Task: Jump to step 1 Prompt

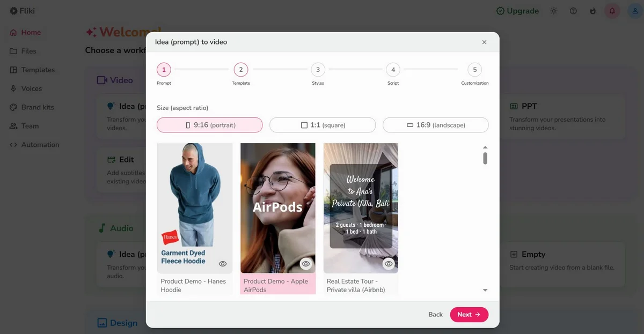Action: (164, 70)
